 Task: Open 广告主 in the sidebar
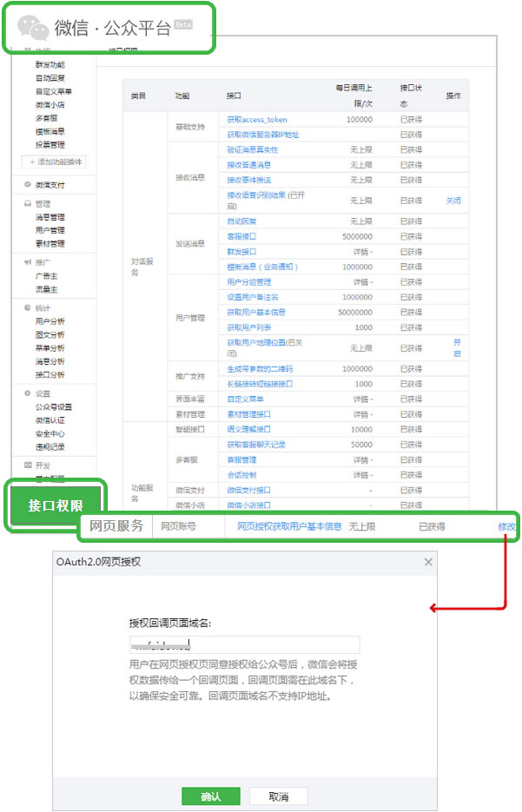tap(47, 276)
